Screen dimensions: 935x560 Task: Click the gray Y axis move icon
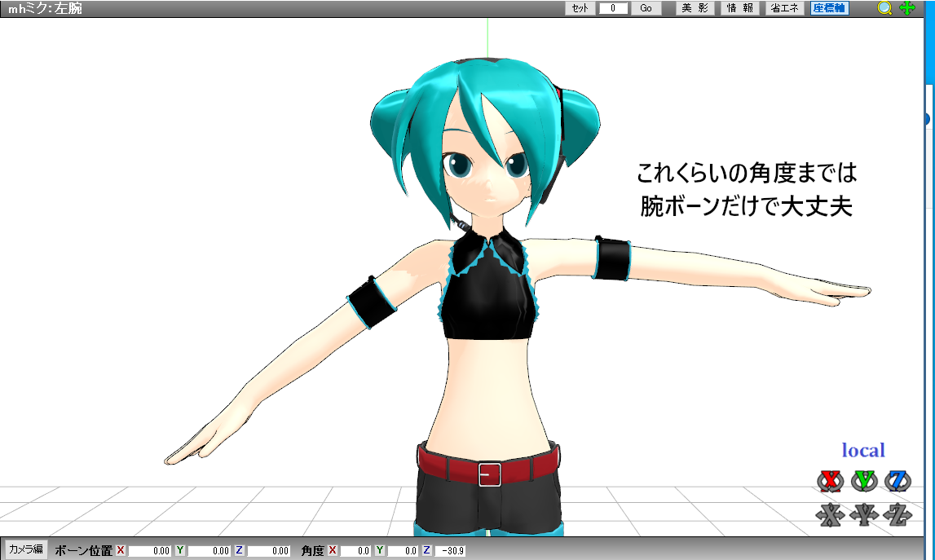pyautogui.click(x=864, y=514)
